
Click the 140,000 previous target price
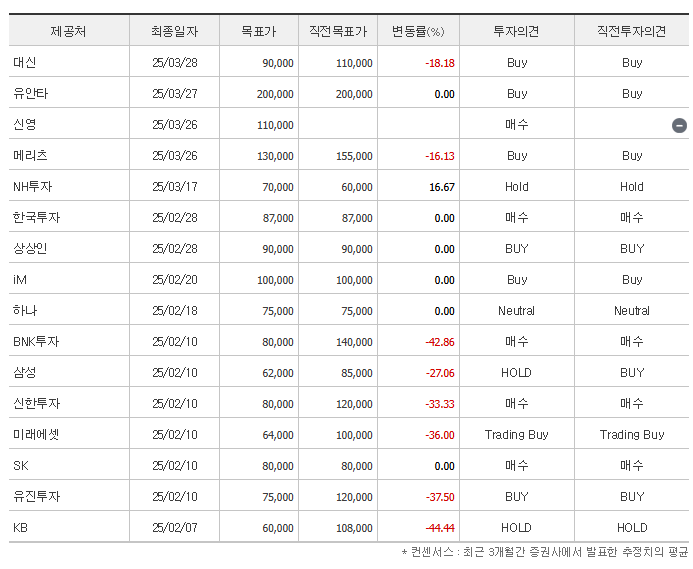click(354, 342)
